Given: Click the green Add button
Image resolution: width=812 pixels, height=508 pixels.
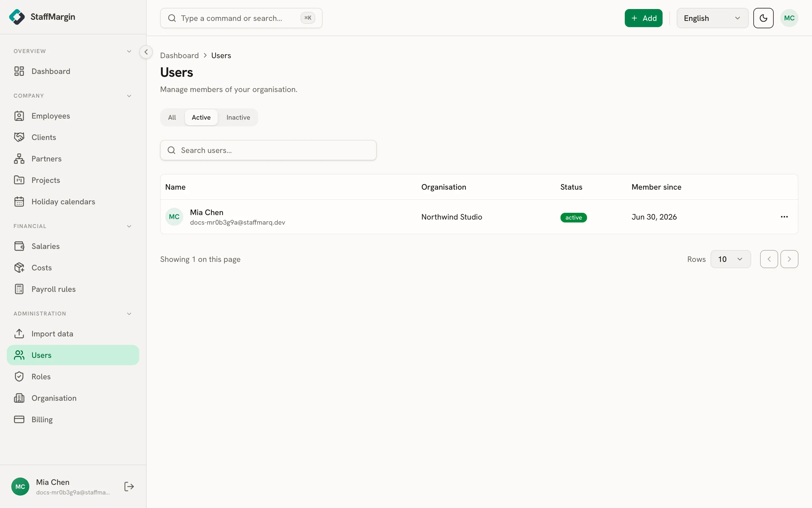Looking at the screenshot, I should coord(643,18).
